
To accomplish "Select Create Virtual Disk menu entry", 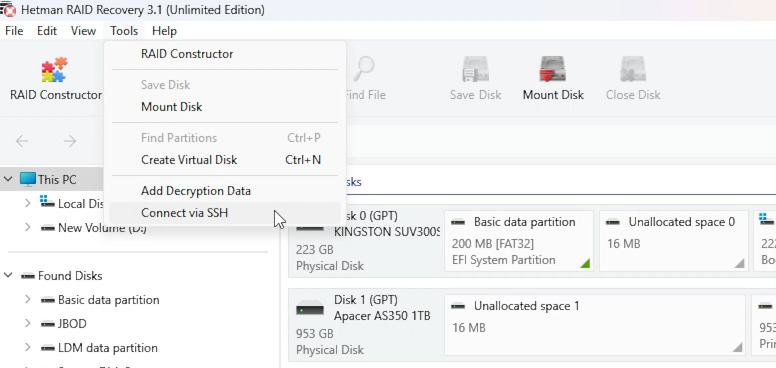I will [x=225, y=160].
